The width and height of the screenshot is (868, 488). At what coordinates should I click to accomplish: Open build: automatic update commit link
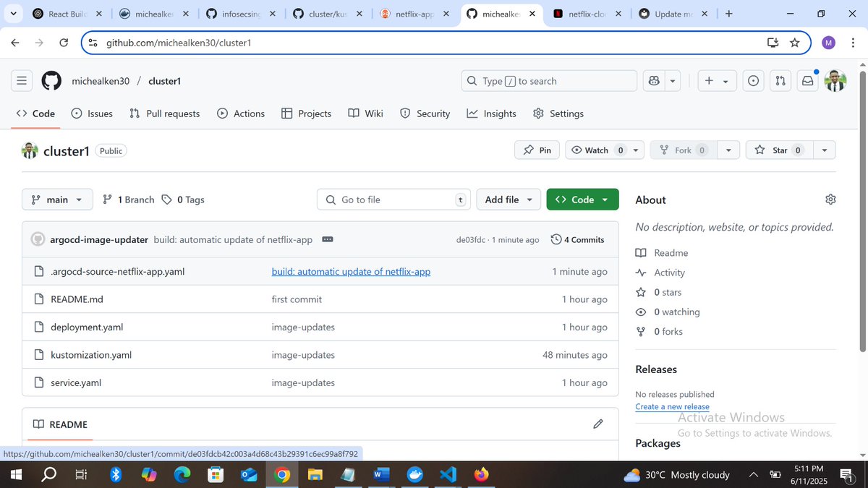pos(351,272)
